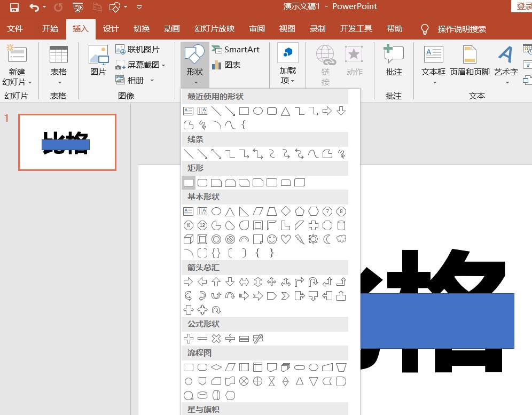Switch to the 审阅 tab
Screen dimensions: 532x415
point(257,29)
